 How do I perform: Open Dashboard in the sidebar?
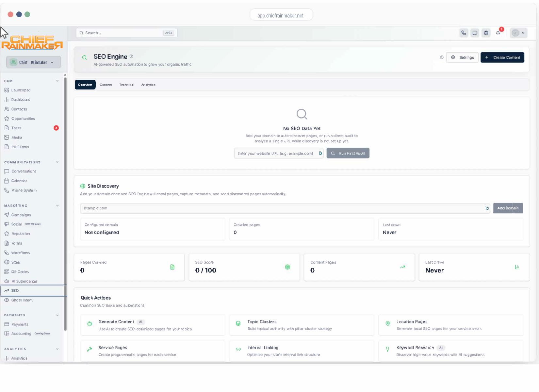(21, 100)
